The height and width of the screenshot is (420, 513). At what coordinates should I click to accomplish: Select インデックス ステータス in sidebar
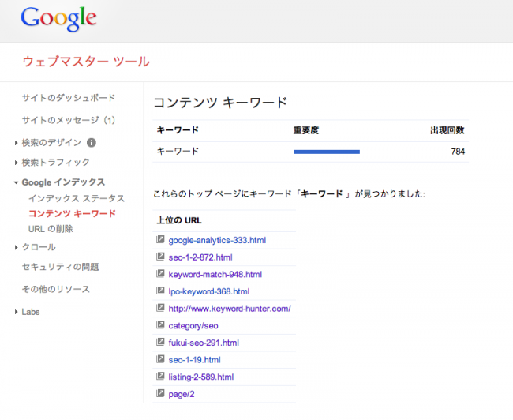coord(76,198)
